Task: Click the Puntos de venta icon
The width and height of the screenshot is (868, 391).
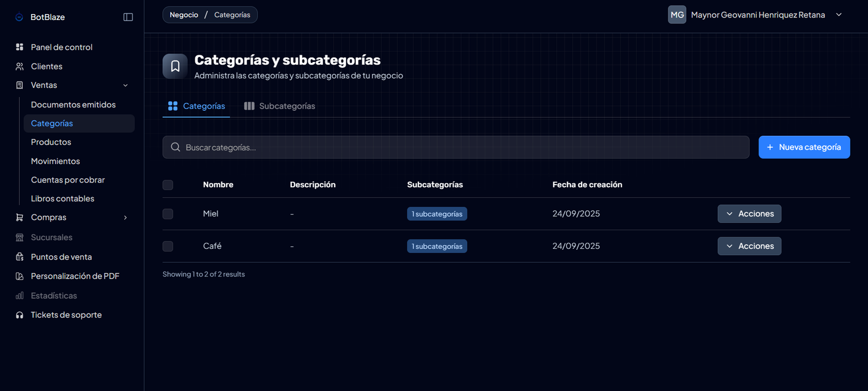Action: (20, 257)
